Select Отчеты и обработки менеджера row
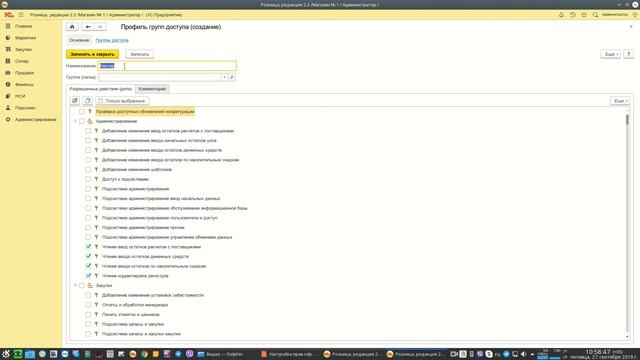This screenshot has width=640, height=360. [x=135, y=304]
